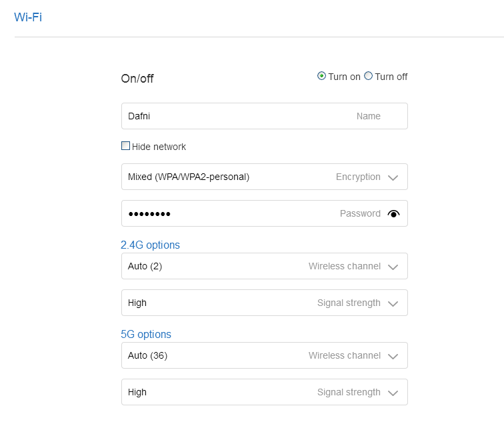
Task: Open the Encryption dropdown arrow
Action: (x=393, y=177)
